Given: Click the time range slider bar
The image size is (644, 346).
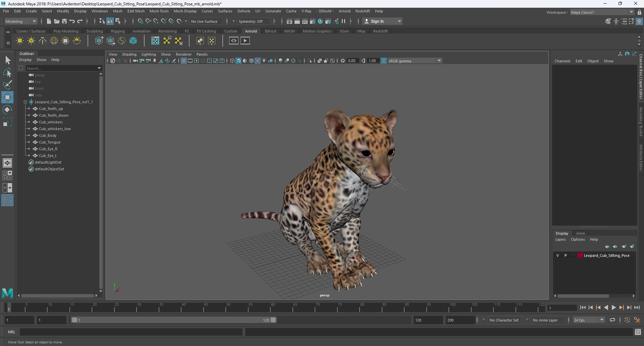Looking at the screenshot, I should (174, 320).
